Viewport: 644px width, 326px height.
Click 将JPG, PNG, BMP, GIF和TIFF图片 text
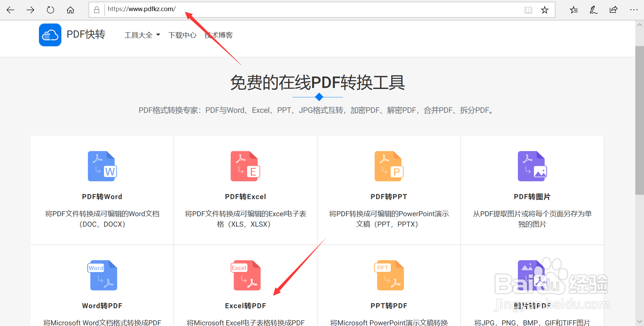(x=532, y=323)
